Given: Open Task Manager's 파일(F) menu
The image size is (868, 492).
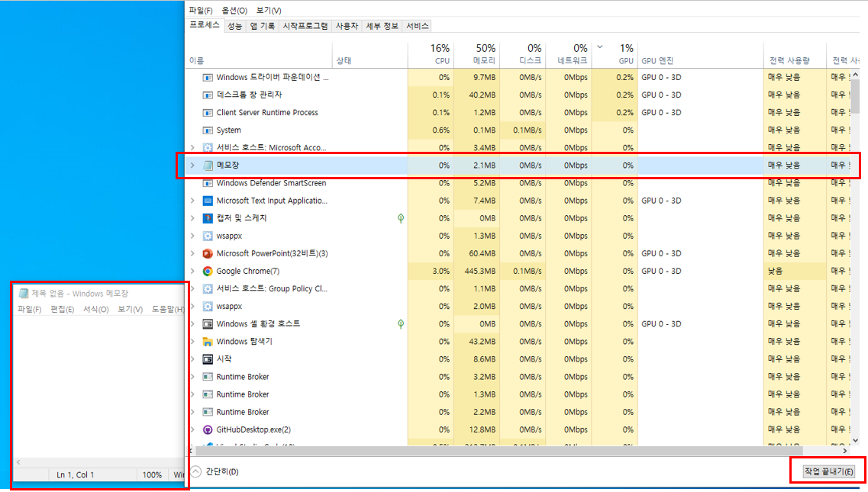Looking at the screenshot, I should point(200,11).
